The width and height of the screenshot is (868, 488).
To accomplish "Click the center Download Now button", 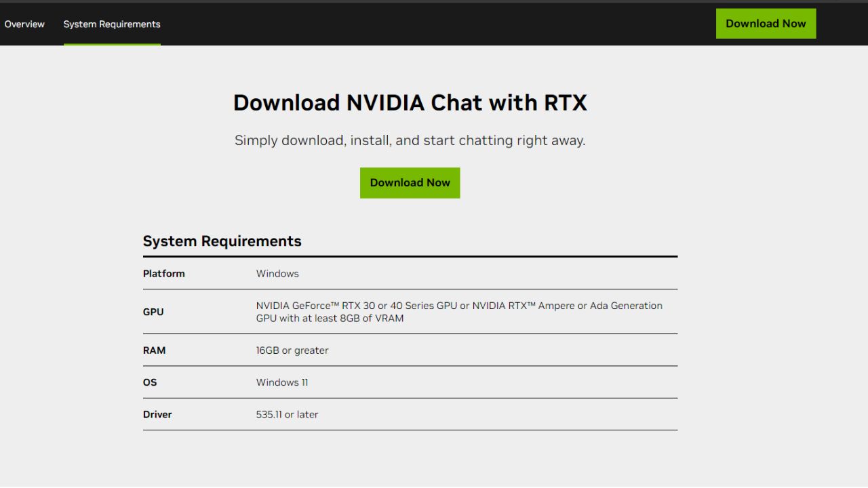I will coord(410,183).
